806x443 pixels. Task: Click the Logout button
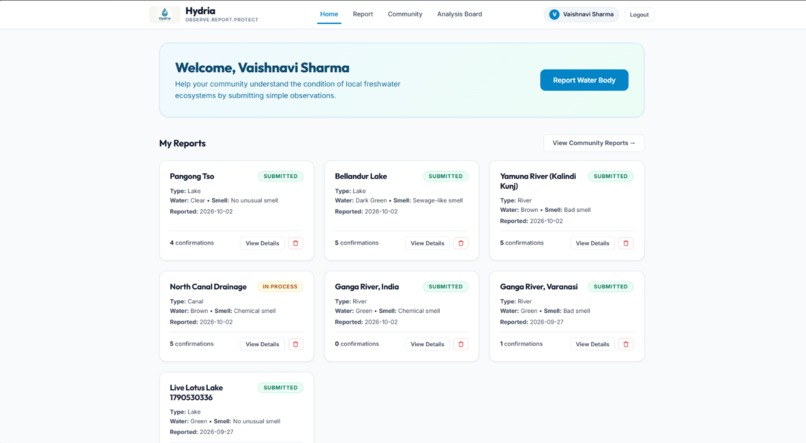point(639,14)
